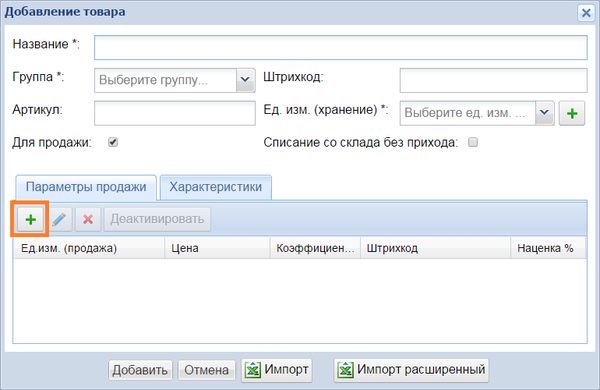The image size is (600, 390).
Task: Click the Импорт расширенный button
Action: coord(411,370)
